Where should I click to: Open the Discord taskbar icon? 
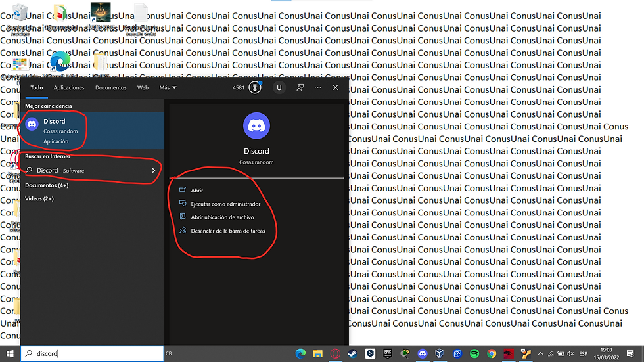422,353
